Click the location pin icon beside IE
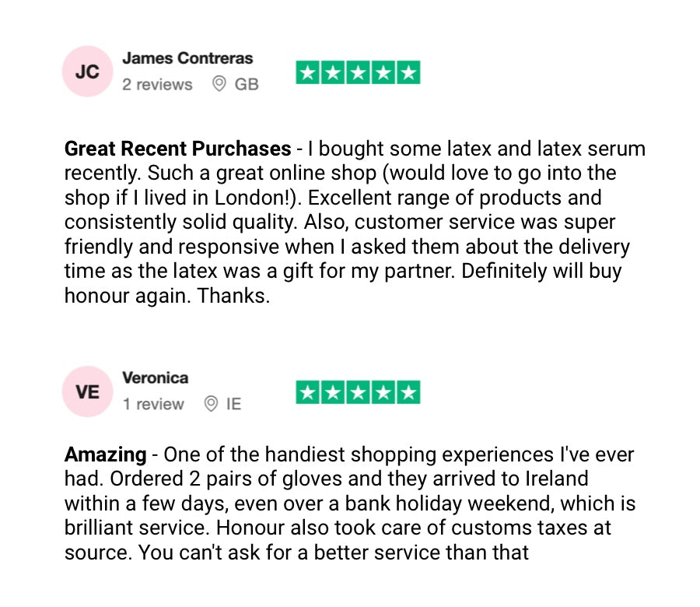The width and height of the screenshot is (700, 607). (x=211, y=404)
